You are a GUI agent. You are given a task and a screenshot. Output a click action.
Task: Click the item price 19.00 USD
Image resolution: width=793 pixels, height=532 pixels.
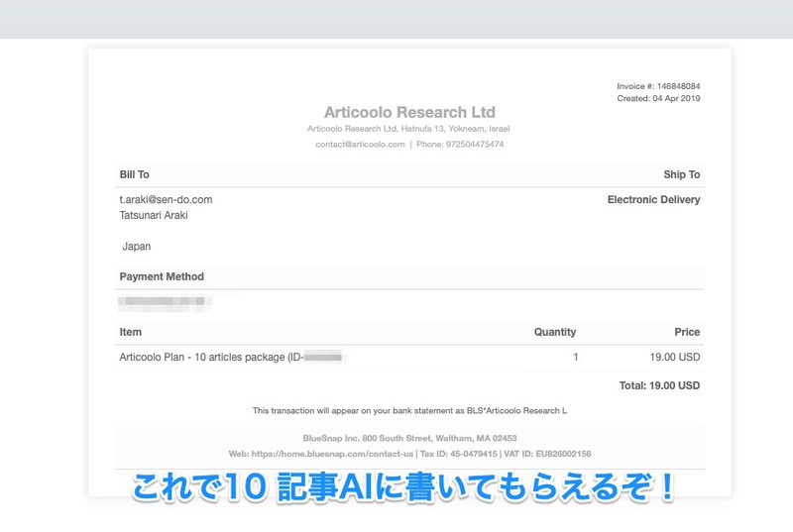click(x=675, y=358)
